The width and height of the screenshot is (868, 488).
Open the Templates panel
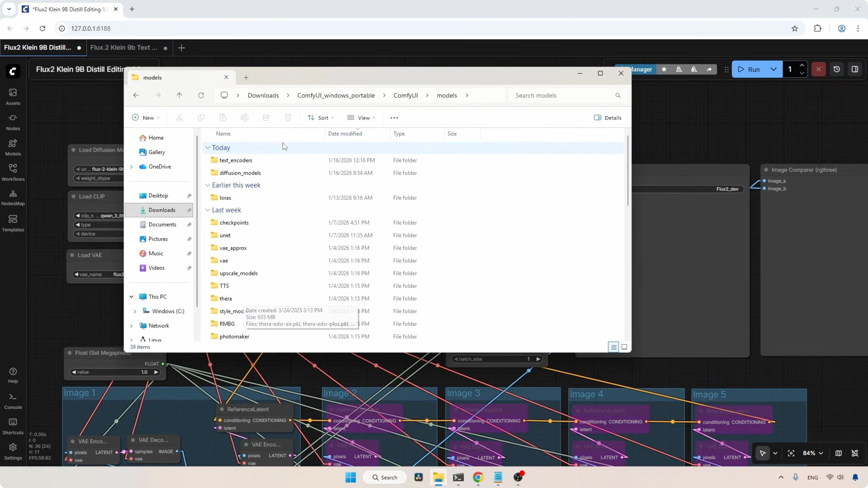pyautogui.click(x=13, y=223)
